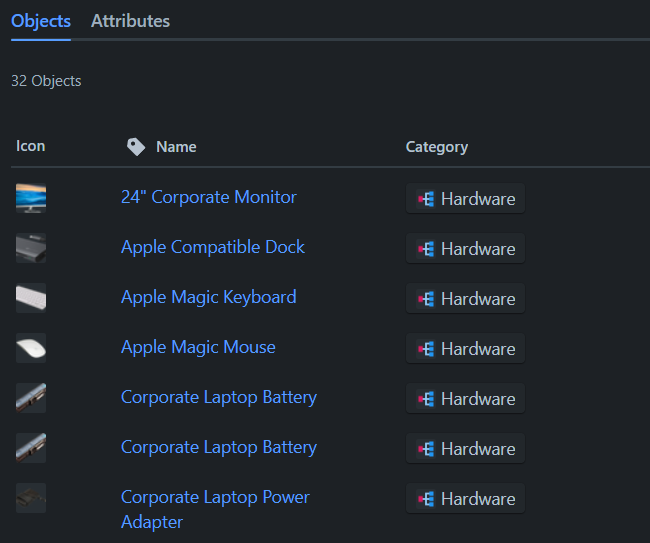
Task: Open the Attributes tab
Action: (x=130, y=21)
